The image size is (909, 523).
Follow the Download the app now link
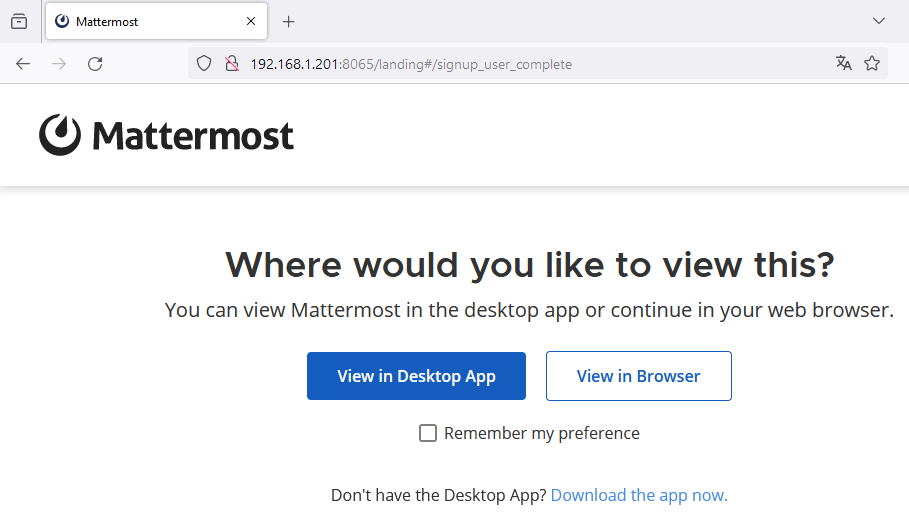pyautogui.click(x=639, y=495)
